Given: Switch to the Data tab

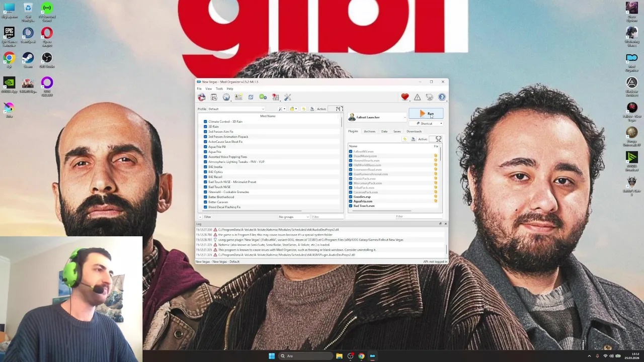Looking at the screenshot, I should pos(384,132).
